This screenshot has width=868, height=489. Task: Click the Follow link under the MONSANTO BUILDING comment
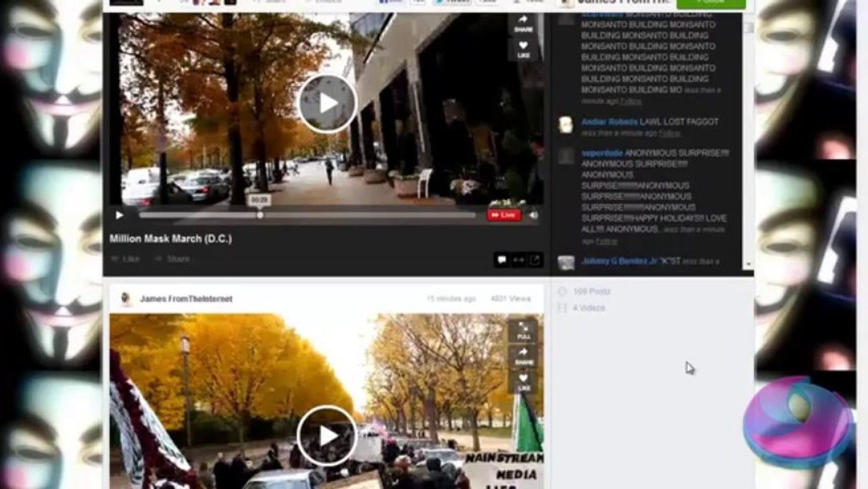[x=631, y=101]
